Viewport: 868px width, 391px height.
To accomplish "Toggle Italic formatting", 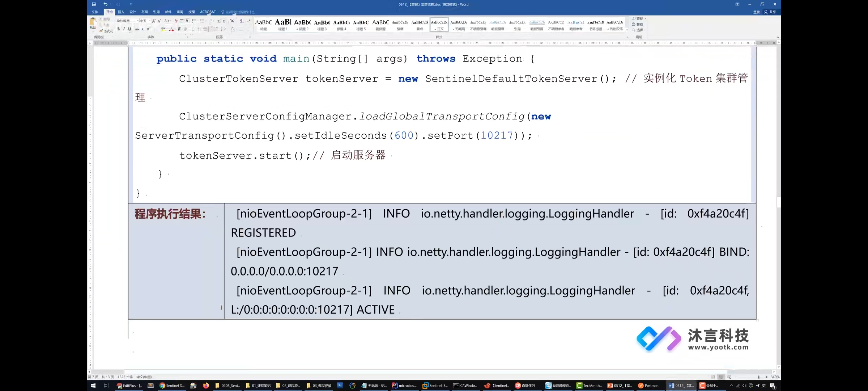I will [x=124, y=29].
